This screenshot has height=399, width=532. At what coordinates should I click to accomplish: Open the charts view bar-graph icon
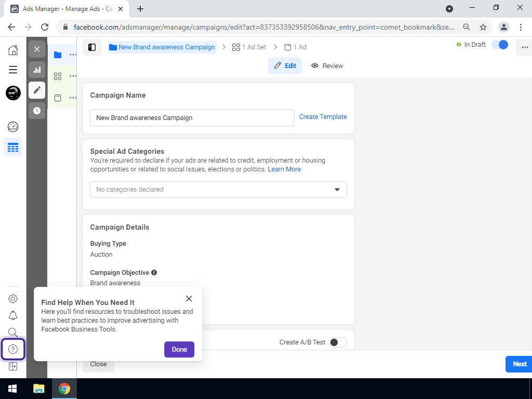[37, 70]
